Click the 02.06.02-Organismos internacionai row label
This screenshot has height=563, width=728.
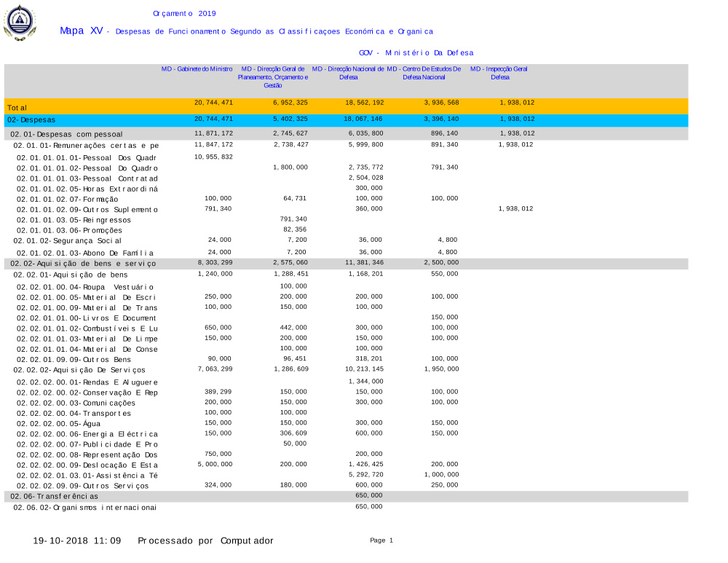click(x=85, y=507)
